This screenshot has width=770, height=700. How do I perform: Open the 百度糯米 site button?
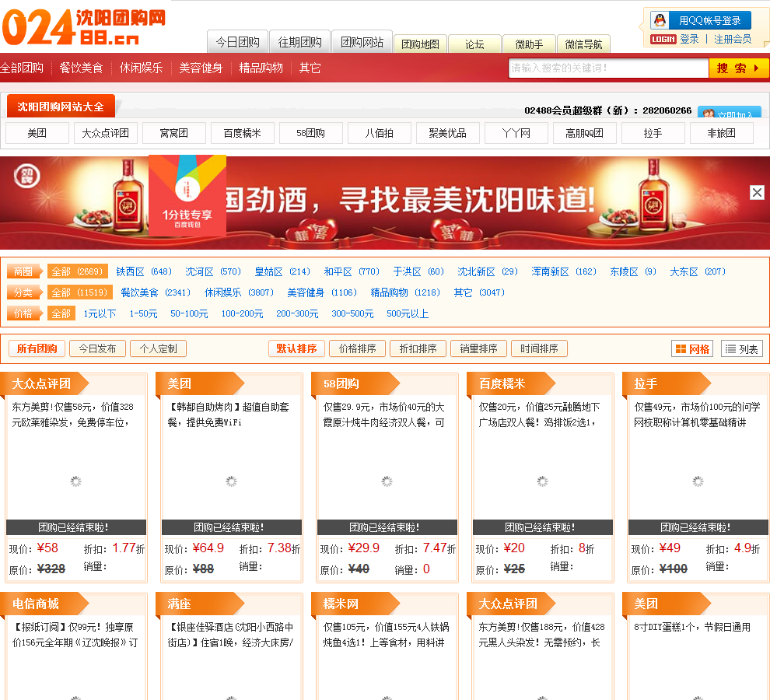(242, 133)
